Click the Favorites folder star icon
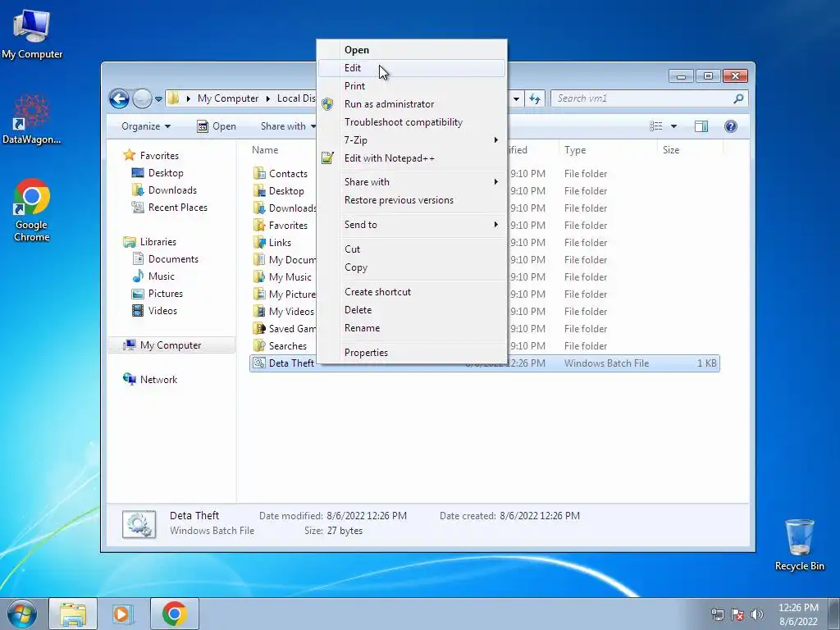The height and width of the screenshot is (630, 840). point(259,225)
